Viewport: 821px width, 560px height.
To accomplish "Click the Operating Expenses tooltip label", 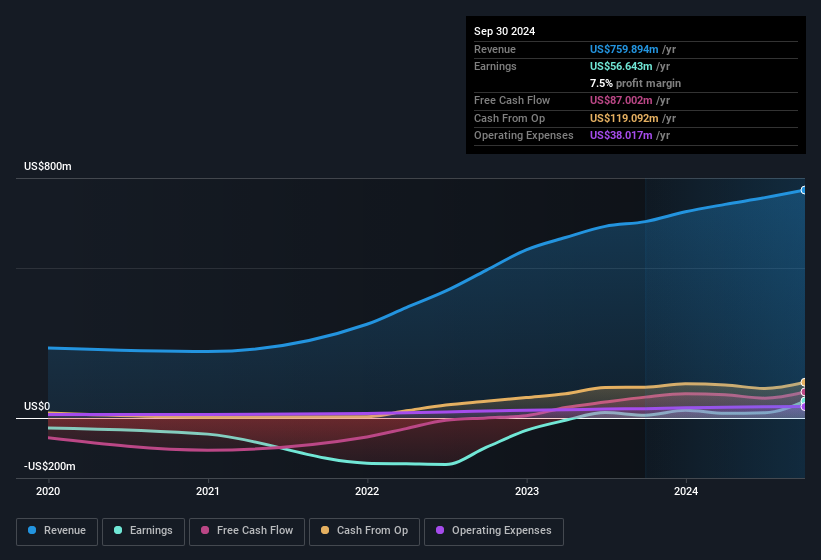I will tap(524, 136).
